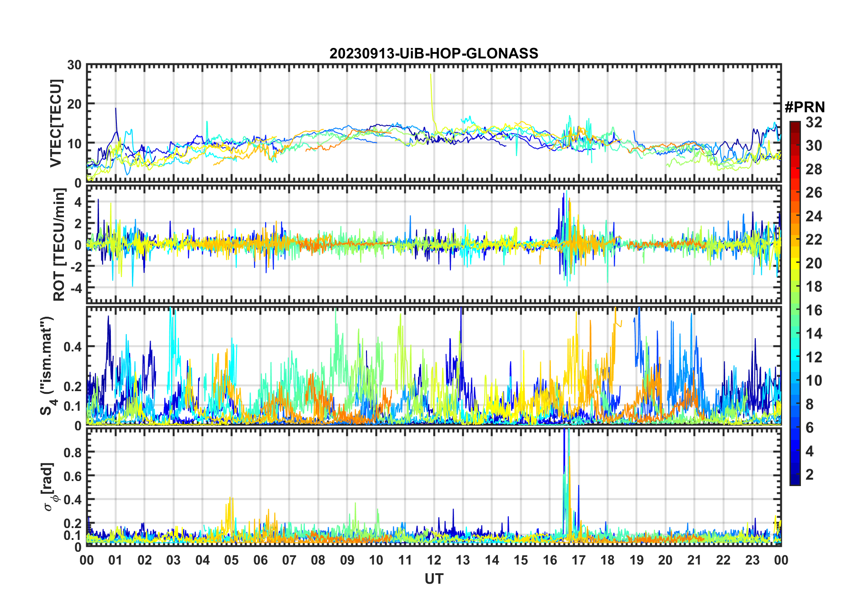The width and height of the screenshot is (868, 607).
Task: Select the VTEC[TECU] y-axis label
Action: tap(56, 124)
